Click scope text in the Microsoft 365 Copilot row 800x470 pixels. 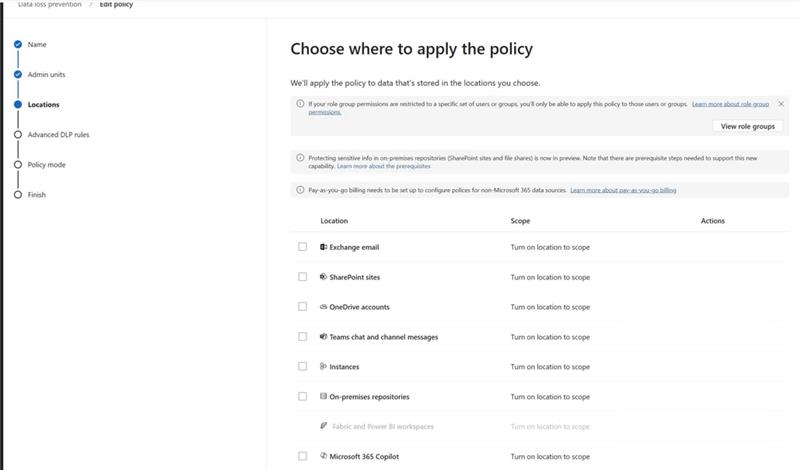[x=550, y=456]
